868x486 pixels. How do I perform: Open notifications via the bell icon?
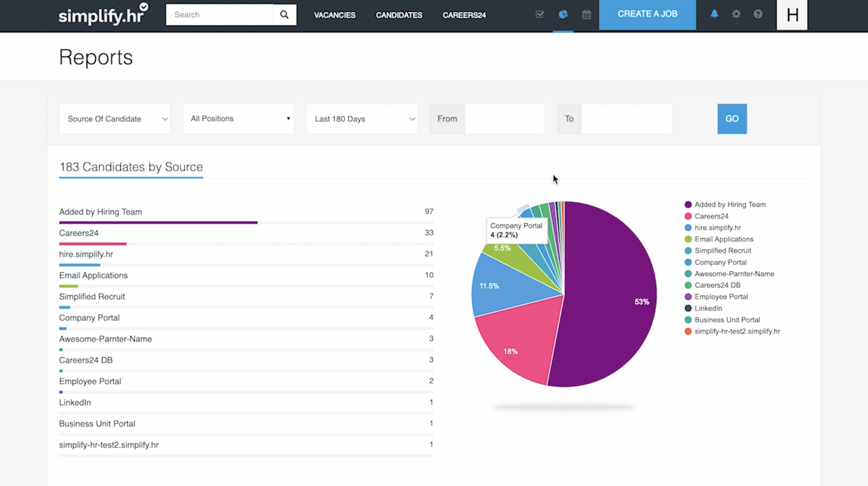coord(714,14)
